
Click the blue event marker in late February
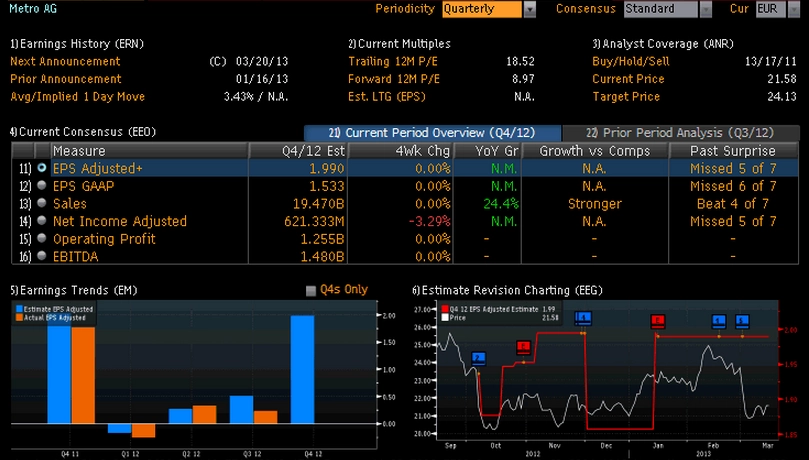click(742, 321)
